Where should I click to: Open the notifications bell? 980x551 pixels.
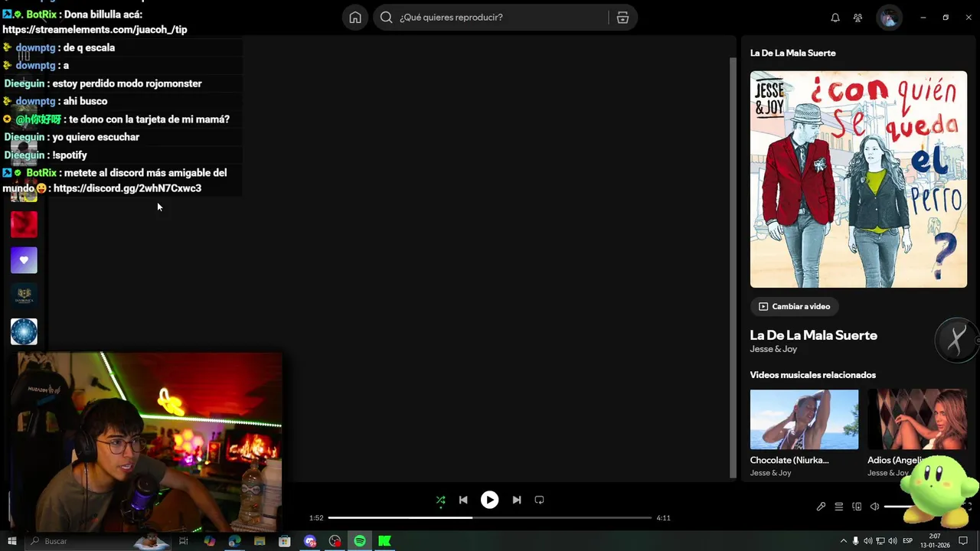(x=835, y=18)
